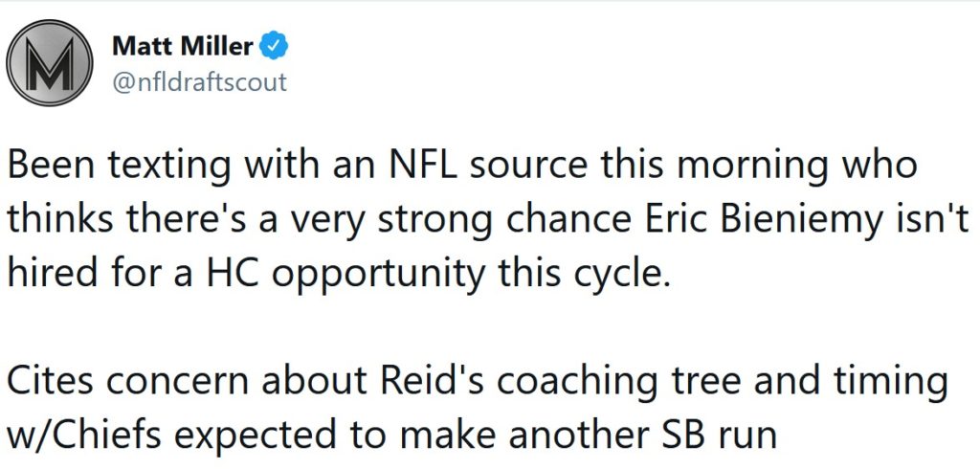The image size is (980, 469).
Task: Open the Matt Miller display name
Action: 183,46
